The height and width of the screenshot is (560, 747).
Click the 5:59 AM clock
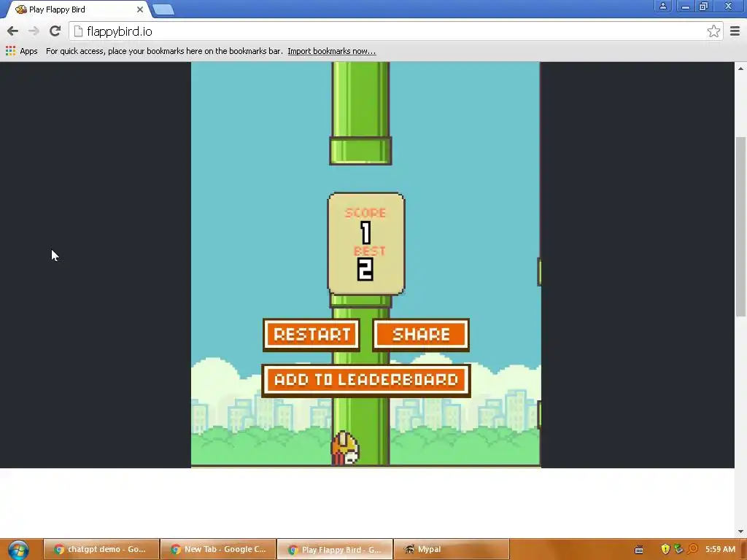click(x=720, y=549)
